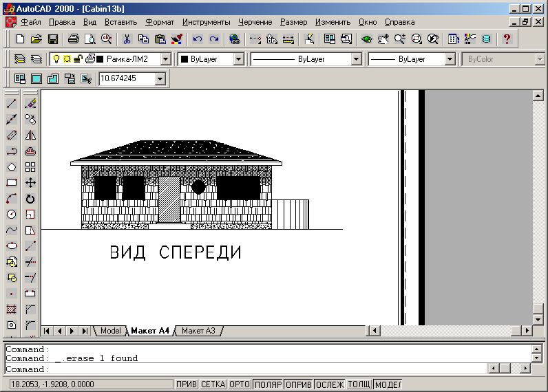Click the Help question mark icon
The image size is (548, 392).
pyautogui.click(x=507, y=39)
